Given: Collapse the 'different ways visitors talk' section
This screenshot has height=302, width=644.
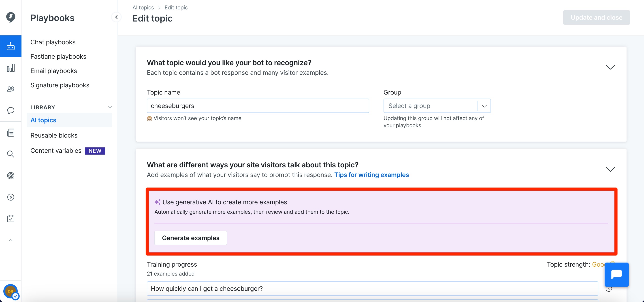Looking at the screenshot, I should coord(610,169).
